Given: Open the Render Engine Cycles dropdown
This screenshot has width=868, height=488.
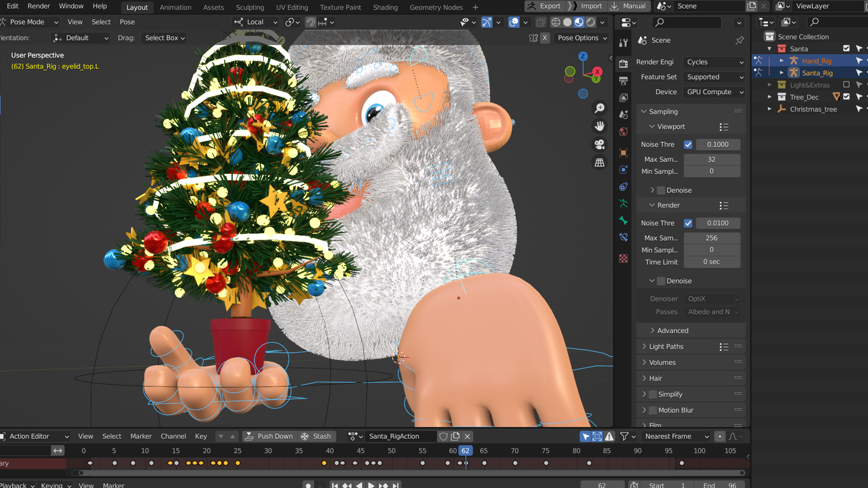Looking at the screenshot, I should click(714, 62).
